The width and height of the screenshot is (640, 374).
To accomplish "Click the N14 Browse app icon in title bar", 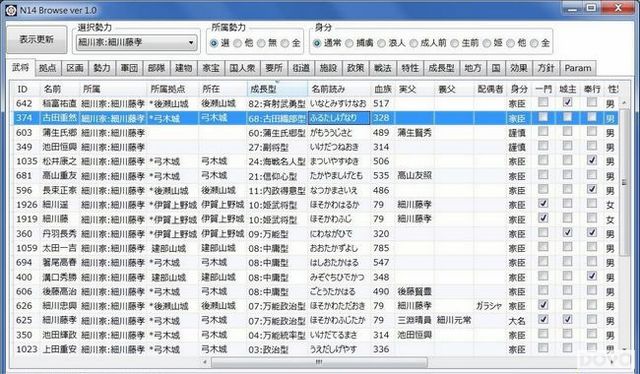I will point(11,10).
